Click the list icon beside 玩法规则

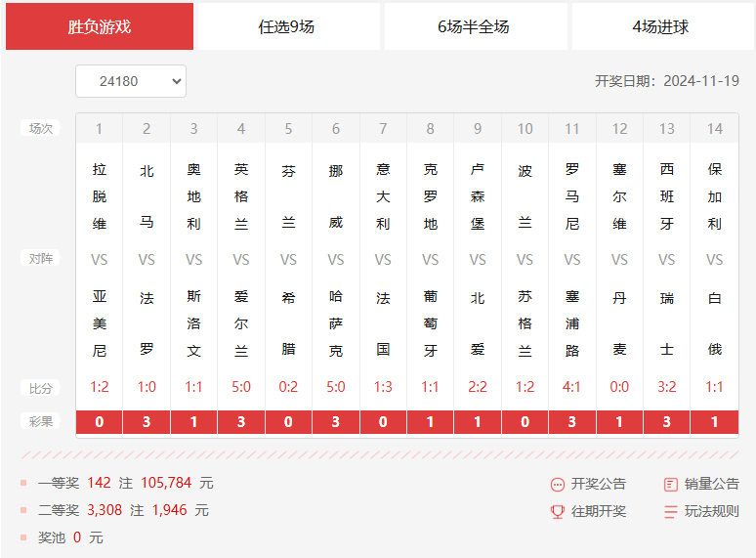(x=670, y=511)
